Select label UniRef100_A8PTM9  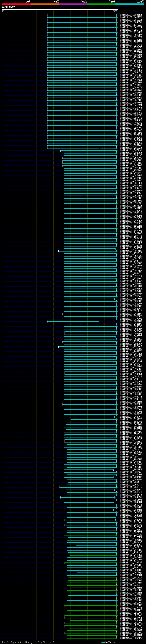pos(131,635)
